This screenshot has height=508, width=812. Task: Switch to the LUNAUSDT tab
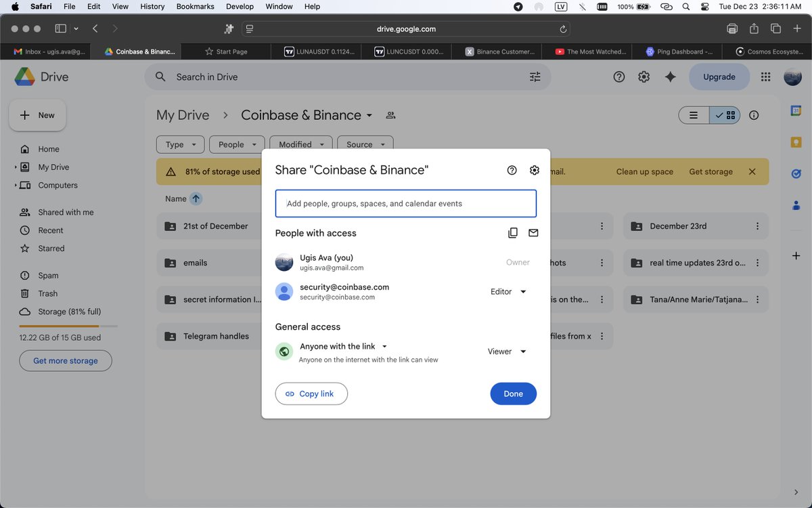pos(315,51)
